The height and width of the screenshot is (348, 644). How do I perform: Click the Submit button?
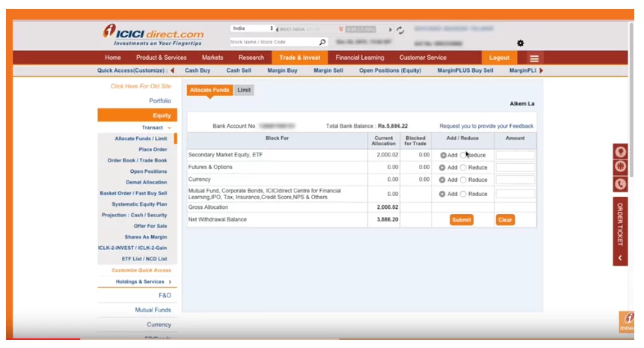[x=461, y=220]
